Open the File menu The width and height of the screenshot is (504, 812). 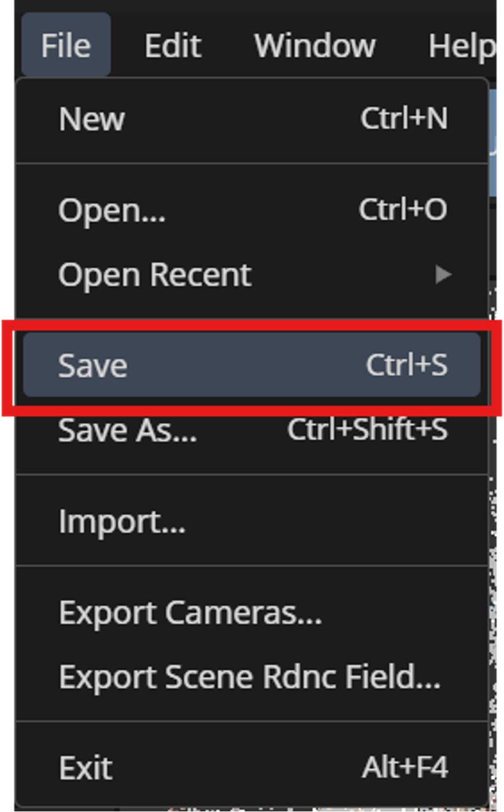click(65, 45)
